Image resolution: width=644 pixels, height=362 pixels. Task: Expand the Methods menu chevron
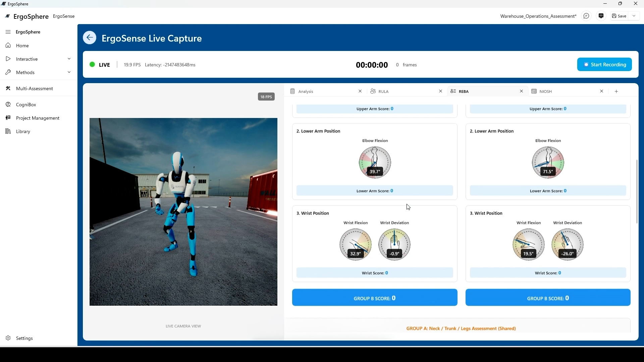pos(69,72)
